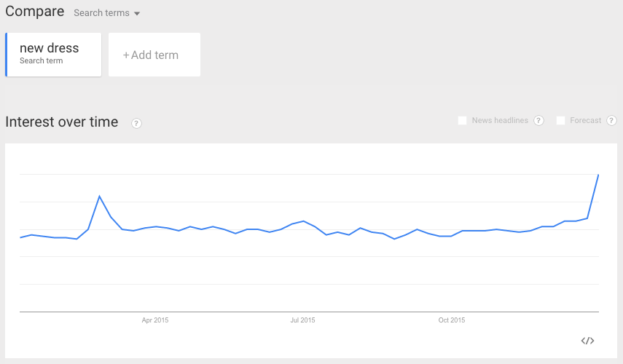Screen dimensions: 623x364
Task: Click the Compare heading
Action: (34, 12)
